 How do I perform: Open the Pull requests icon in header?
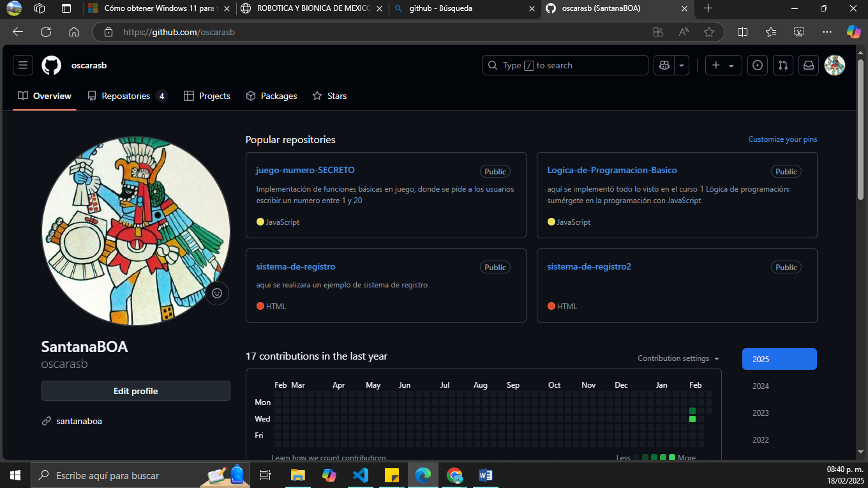[x=783, y=65]
